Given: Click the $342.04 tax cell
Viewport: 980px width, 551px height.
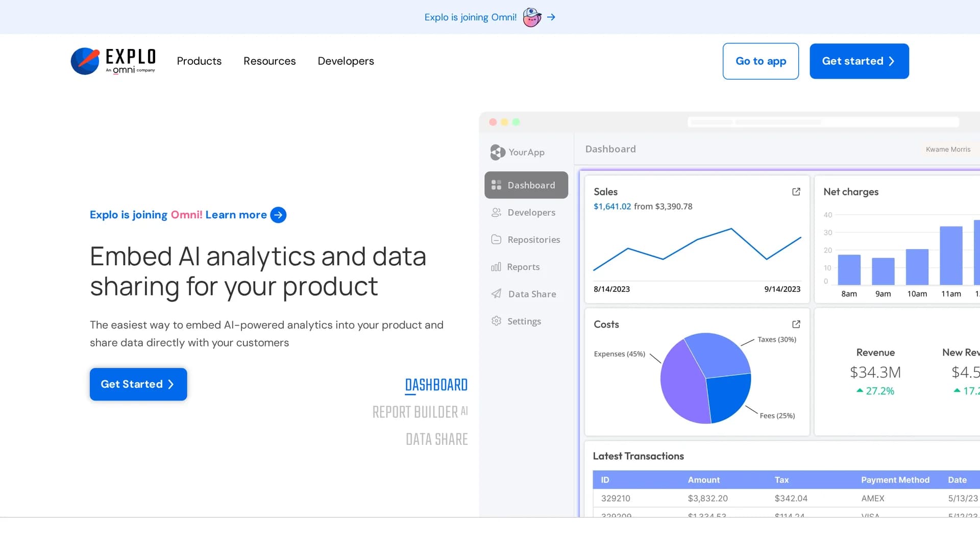Looking at the screenshot, I should pyautogui.click(x=791, y=498).
